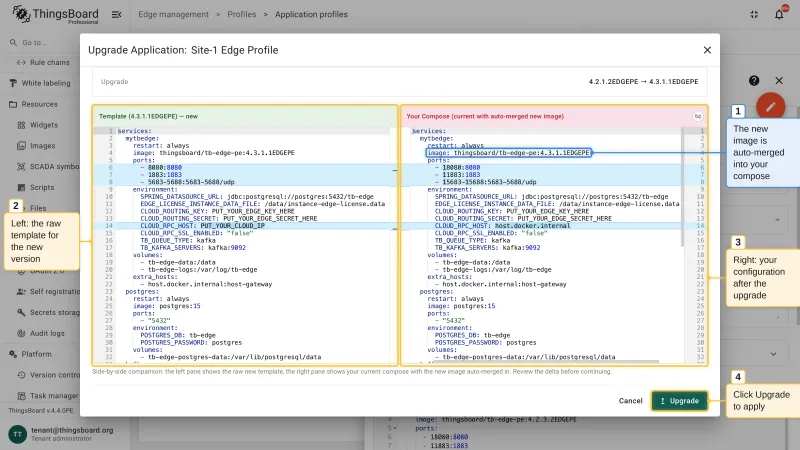
Task: Click the '18080:8080' port line
Action: [461, 167]
